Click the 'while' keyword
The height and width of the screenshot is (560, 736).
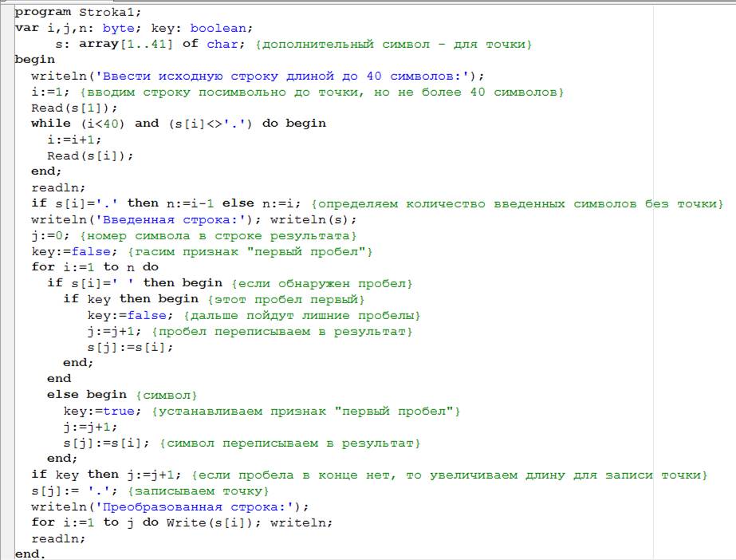[x=50, y=124]
